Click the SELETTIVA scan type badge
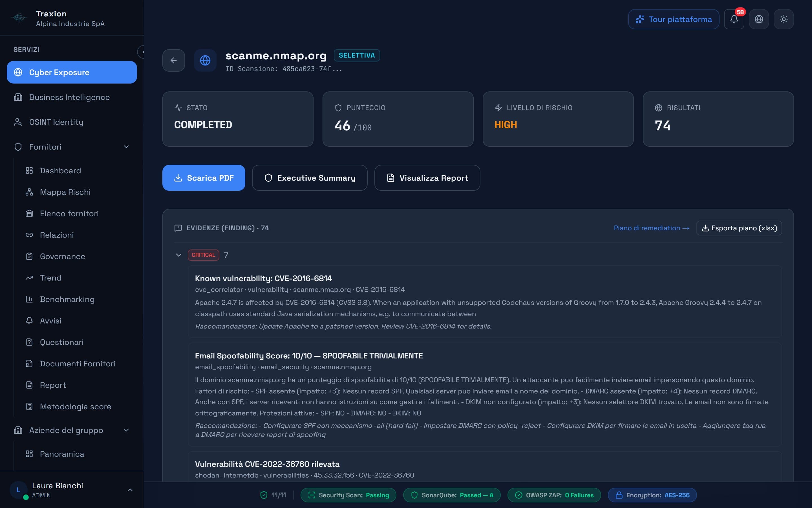The width and height of the screenshot is (812, 508). click(357, 55)
